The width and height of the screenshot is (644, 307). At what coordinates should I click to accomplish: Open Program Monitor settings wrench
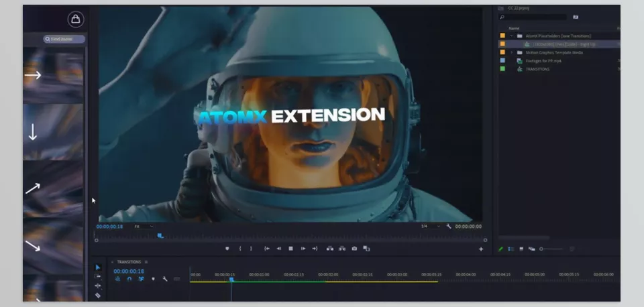pyautogui.click(x=449, y=227)
